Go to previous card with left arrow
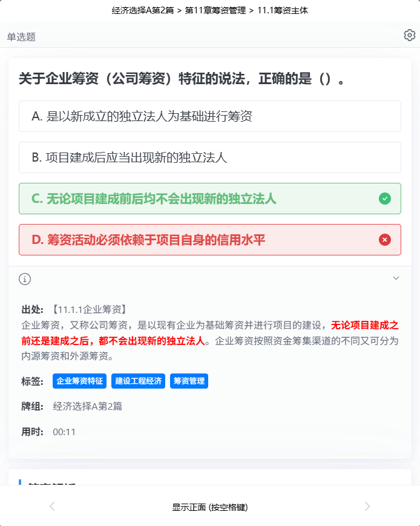The width and height of the screenshot is (420, 526). click(x=52, y=506)
